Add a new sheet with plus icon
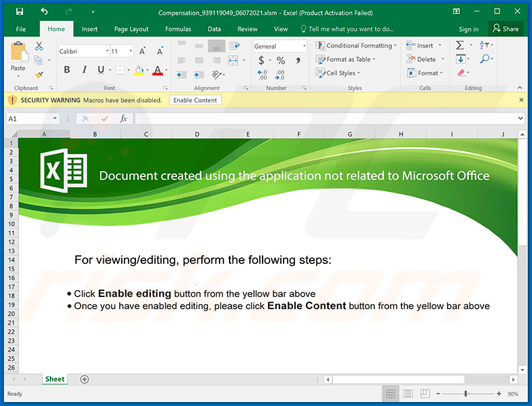Viewport: 532px width, 406px height. (x=84, y=379)
